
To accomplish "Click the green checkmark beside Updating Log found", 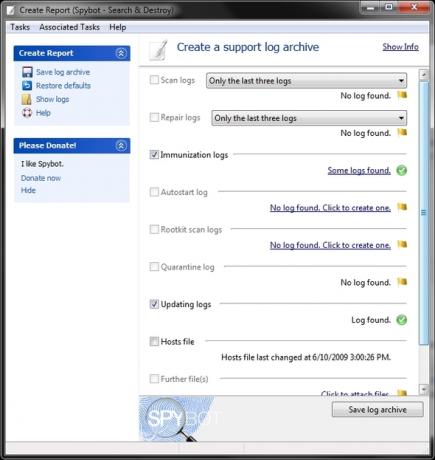I will pos(402,320).
